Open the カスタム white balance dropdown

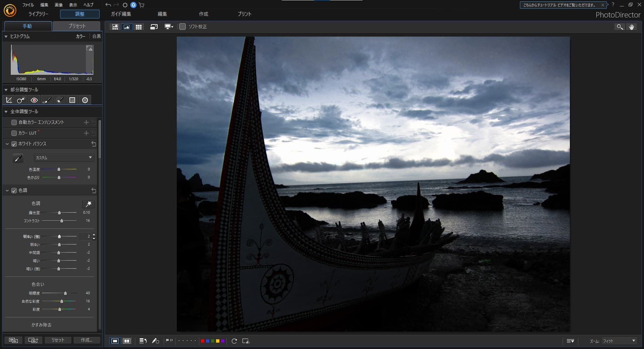[x=64, y=157]
